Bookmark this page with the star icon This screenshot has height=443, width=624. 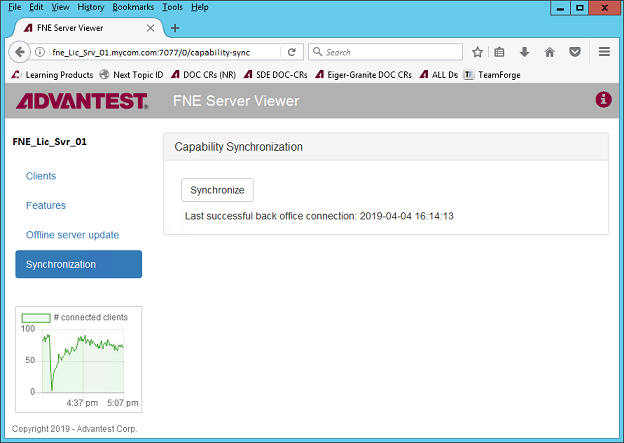478,52
